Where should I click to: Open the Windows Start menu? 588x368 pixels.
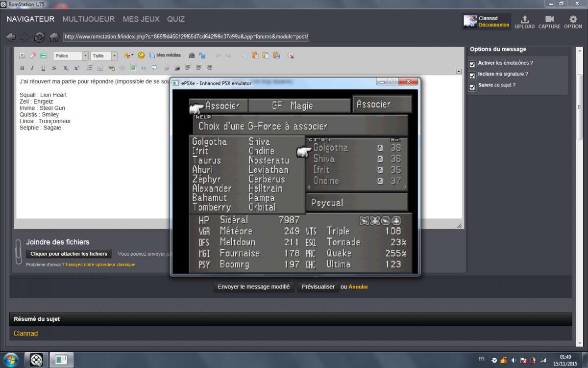[10, 360]
